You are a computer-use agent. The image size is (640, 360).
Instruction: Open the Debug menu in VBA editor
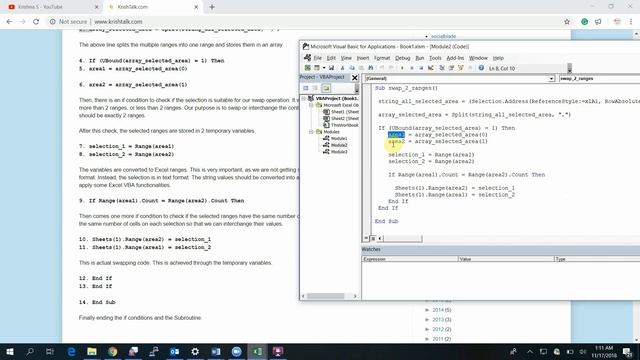tap(402, 58)
